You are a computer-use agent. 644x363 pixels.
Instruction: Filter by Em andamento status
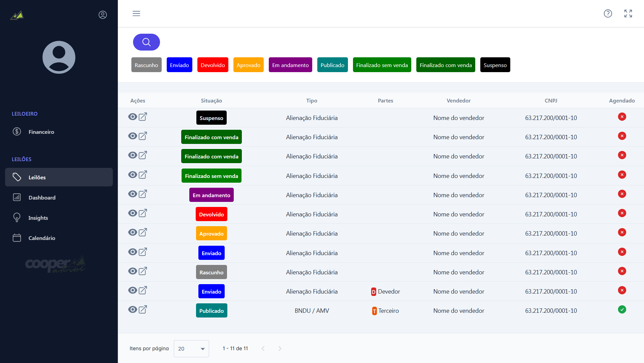tap(290, 65)
